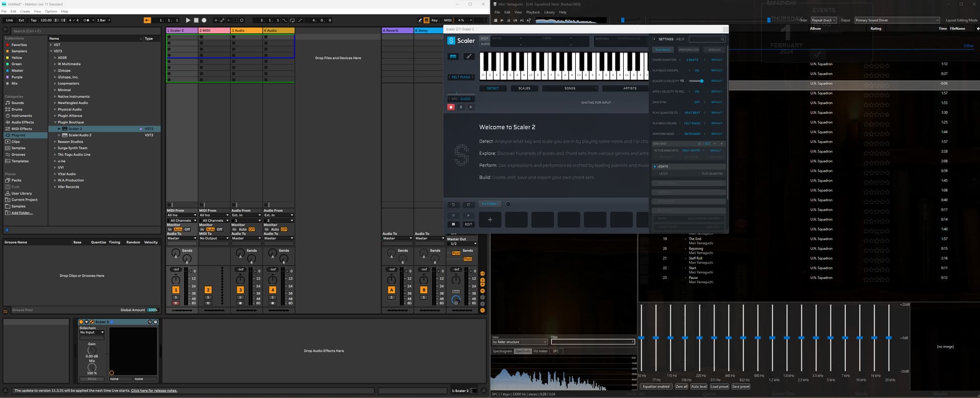Toggle return track B activator
980x398 pixels.
coord(424,290)
